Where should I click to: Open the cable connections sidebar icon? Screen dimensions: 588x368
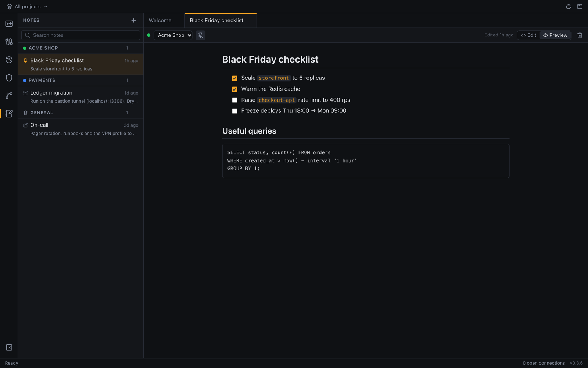[x=9, y=42]
